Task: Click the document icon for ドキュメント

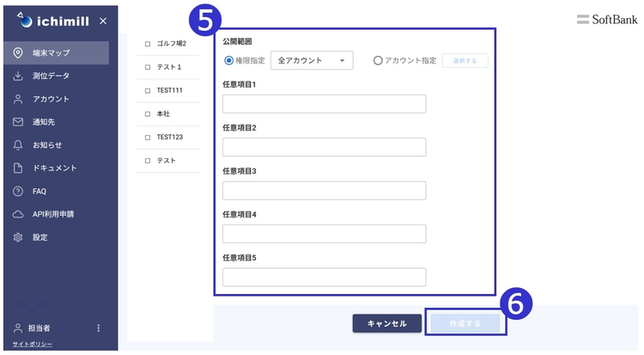Action: coord(18,168)
